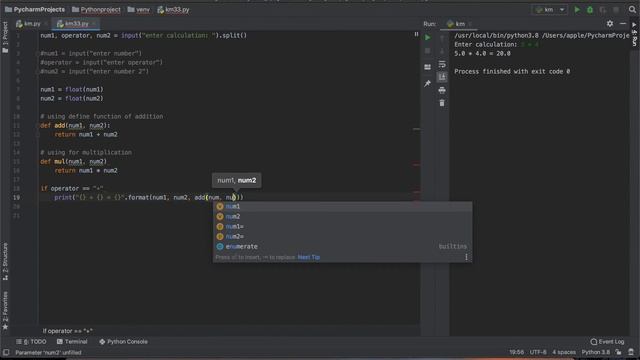Viewport: 640px width, 360px height.
Task: Toggle soft-wrap in Run console
Action: pyautogui.click(x=442, y=64)
